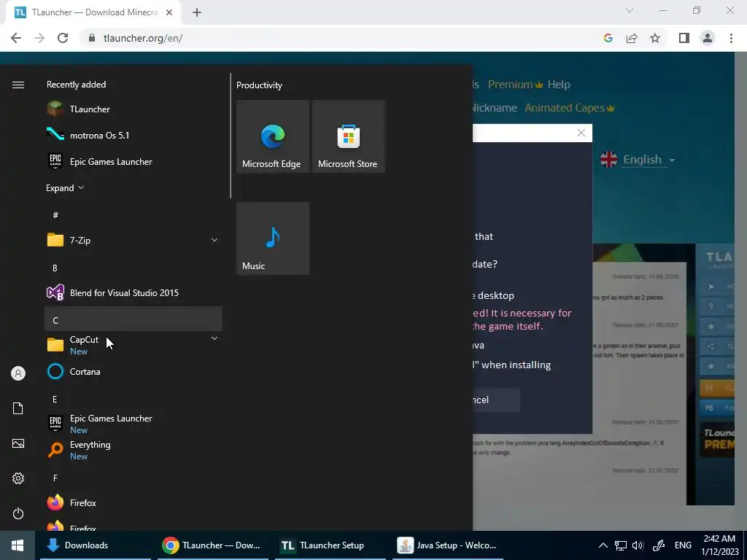
Task: Open network icon in system tray
Action: [620, 545]
